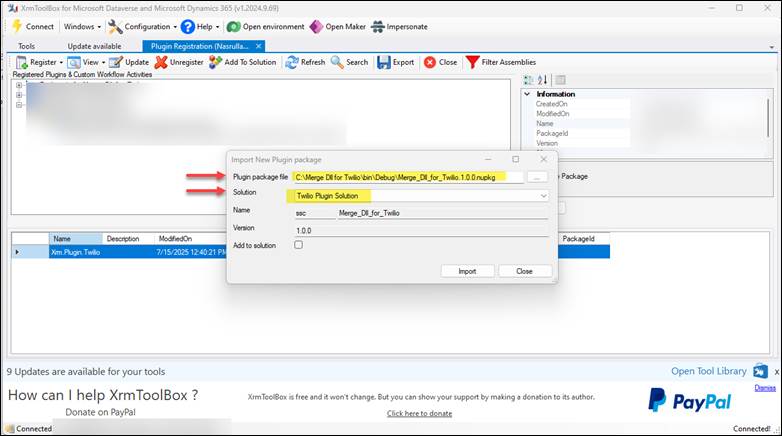Click the ModifiedOn column header
This screenshot has width=782, height=436.
190,239
